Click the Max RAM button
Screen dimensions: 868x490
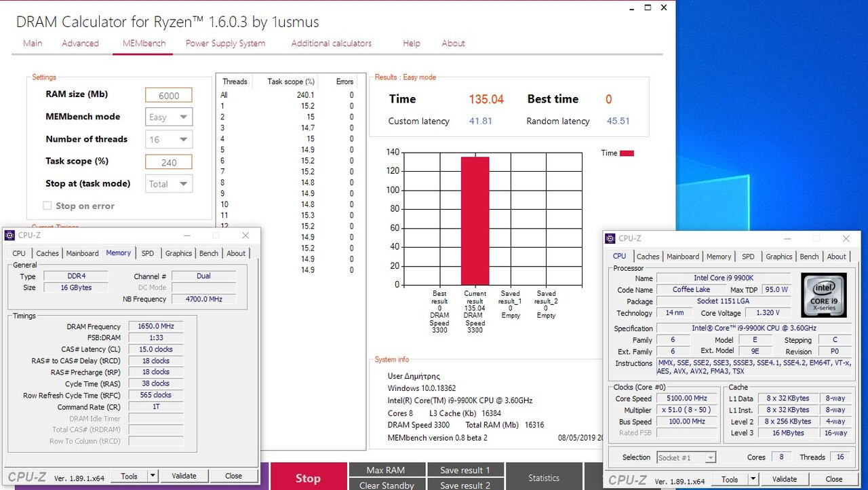386,470
